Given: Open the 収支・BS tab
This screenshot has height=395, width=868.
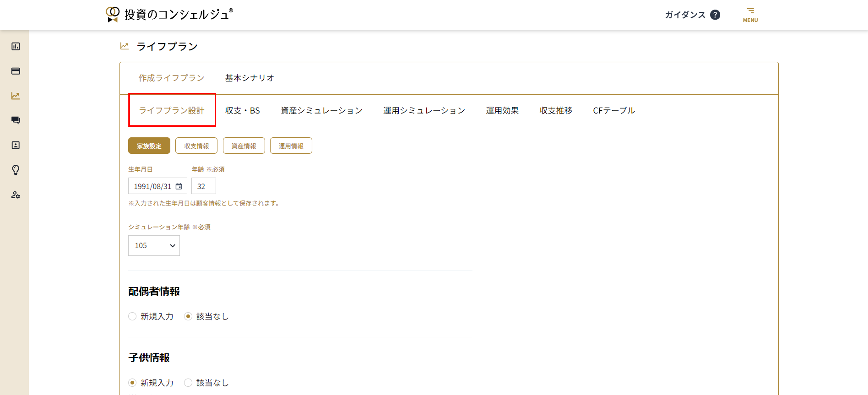Looking at the screenshot, I should coord(242,110).
